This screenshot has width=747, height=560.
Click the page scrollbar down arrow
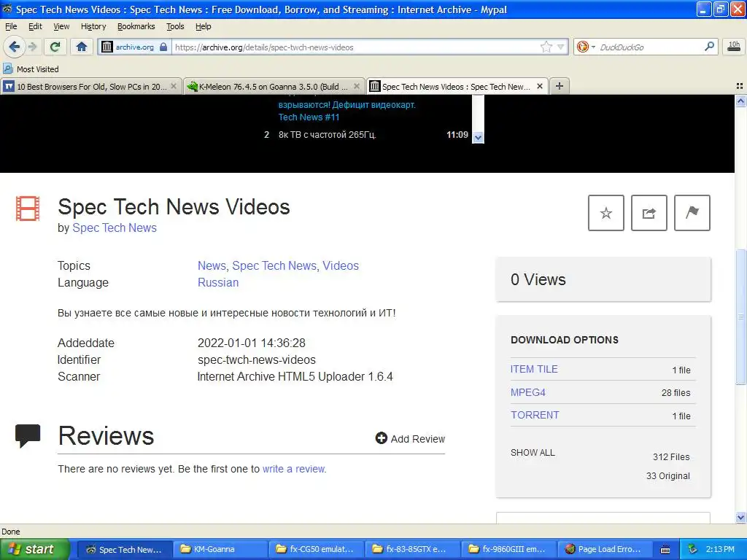(x=741, y=517)
